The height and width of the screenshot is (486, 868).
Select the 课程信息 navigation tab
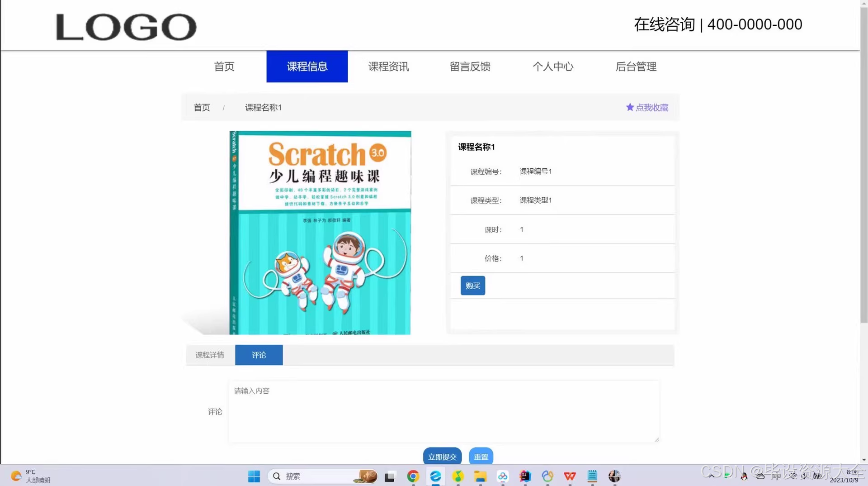click(307, 67)
